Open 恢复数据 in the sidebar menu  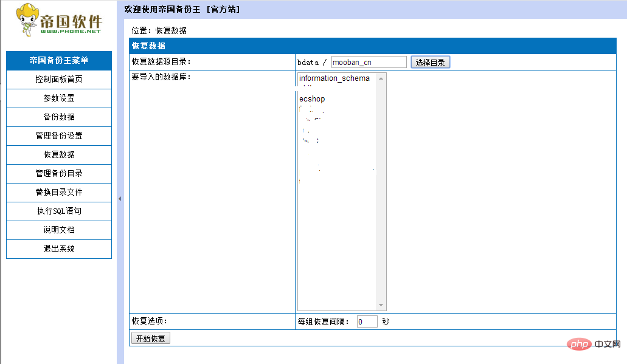click(59, 154)
